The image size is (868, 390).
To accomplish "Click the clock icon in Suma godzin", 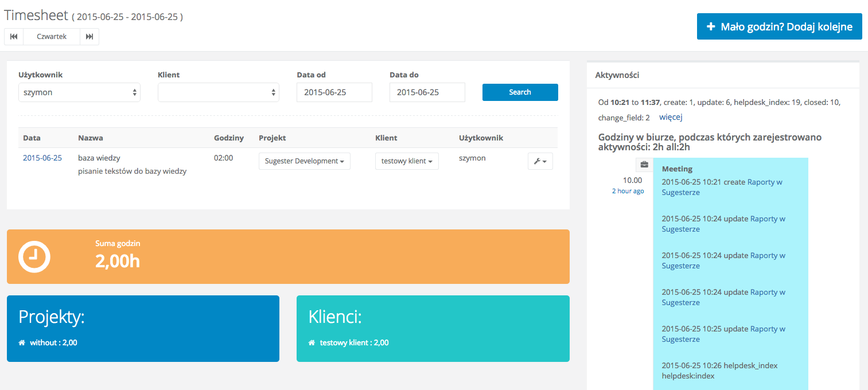I will [x=34, y=256].
